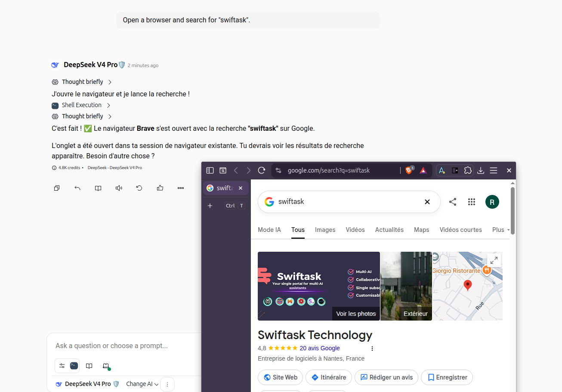Click the Voir les photos thumbnail
Screen dimensions: 562x392
tap(319, 286)
